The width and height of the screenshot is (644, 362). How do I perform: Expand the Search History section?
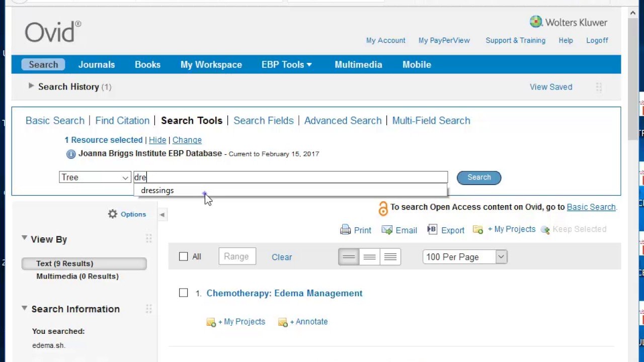pyautogui.click(x=31, y=86)
